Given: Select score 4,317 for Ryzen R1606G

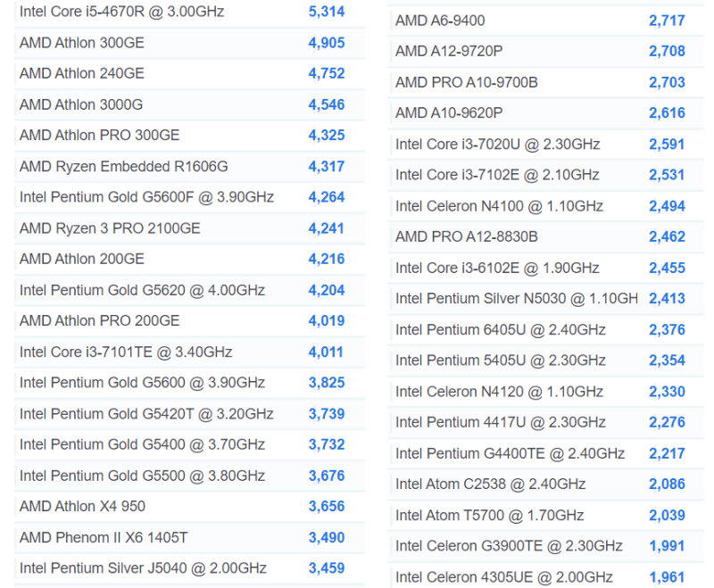Looking at the screenshot, I should [x=327, y=167].
